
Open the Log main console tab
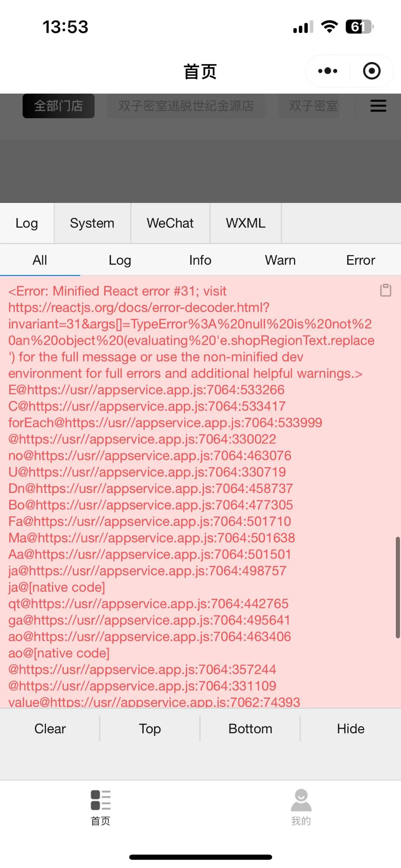[x=27, y=223]
